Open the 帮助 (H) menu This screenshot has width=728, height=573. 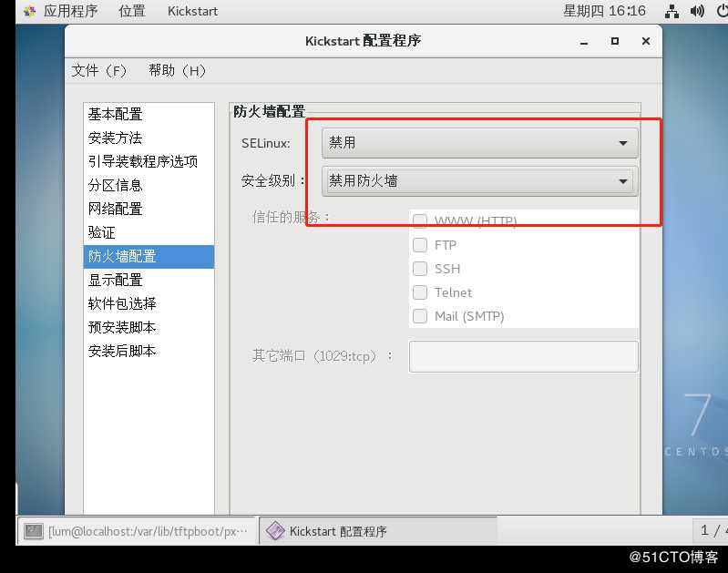tap(178, 70)
